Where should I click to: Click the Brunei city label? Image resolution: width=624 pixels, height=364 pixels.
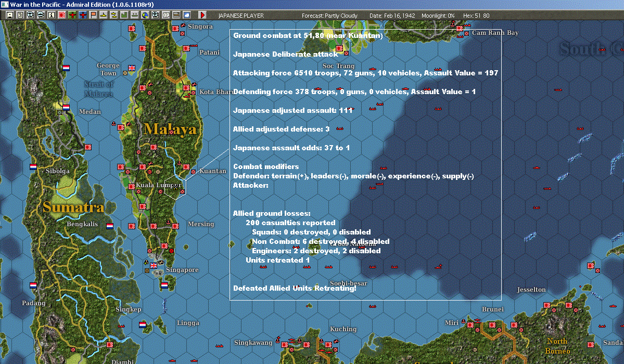click(493, 309)
